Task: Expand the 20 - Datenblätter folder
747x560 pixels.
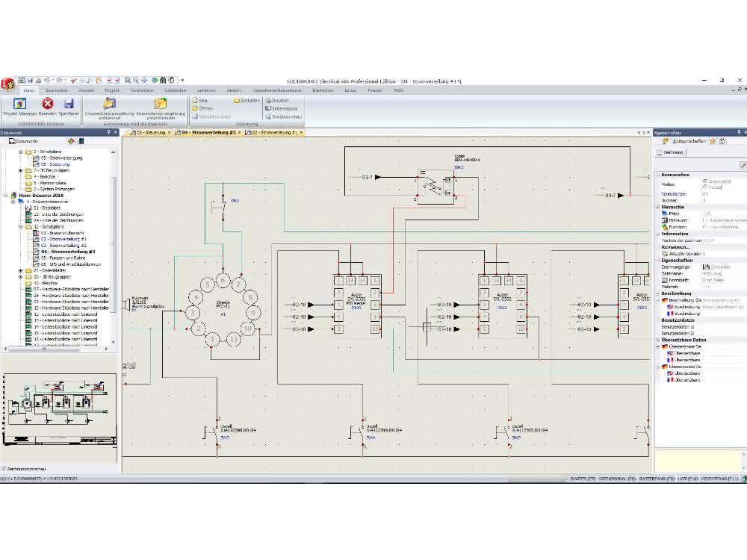Action: click(21, 270)
